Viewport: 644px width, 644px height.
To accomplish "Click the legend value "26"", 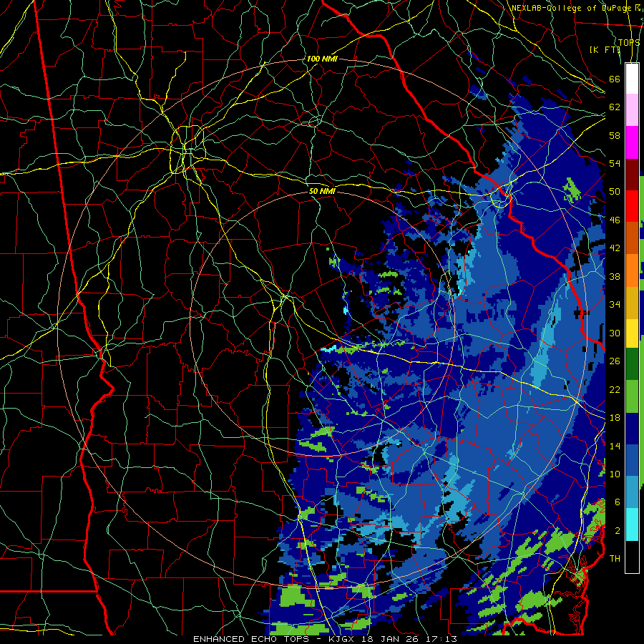I will (x=615, y=361).
